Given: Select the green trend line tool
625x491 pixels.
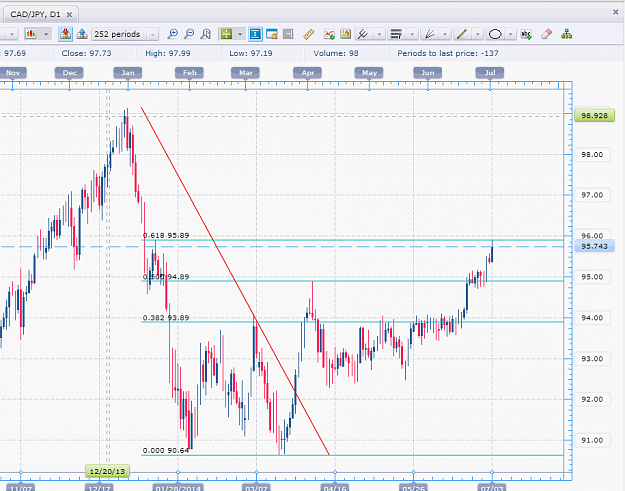Looking at the screenshot, I should (462, 34).
